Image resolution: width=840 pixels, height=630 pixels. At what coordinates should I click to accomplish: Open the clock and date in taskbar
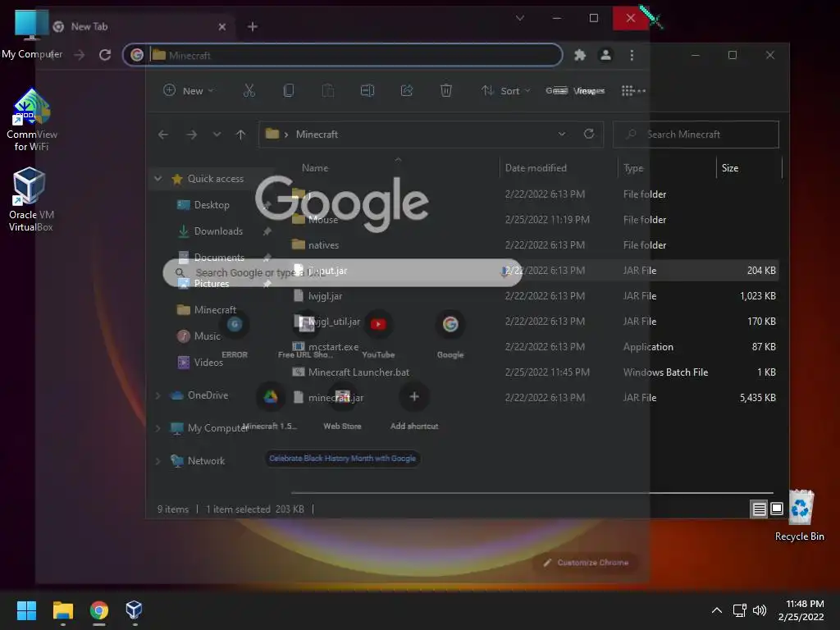click(x=801, y=610)
